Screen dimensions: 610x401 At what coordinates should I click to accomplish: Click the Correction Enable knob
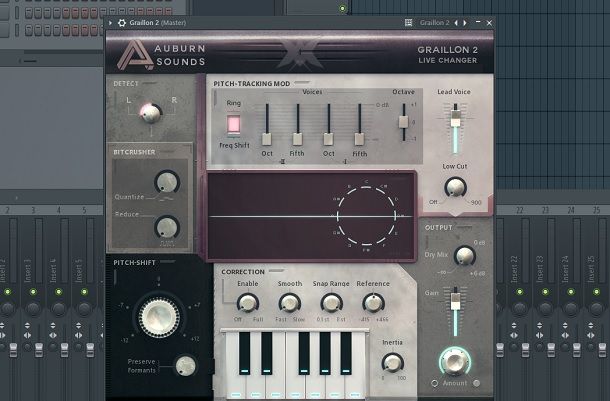[x=247, y=303]
